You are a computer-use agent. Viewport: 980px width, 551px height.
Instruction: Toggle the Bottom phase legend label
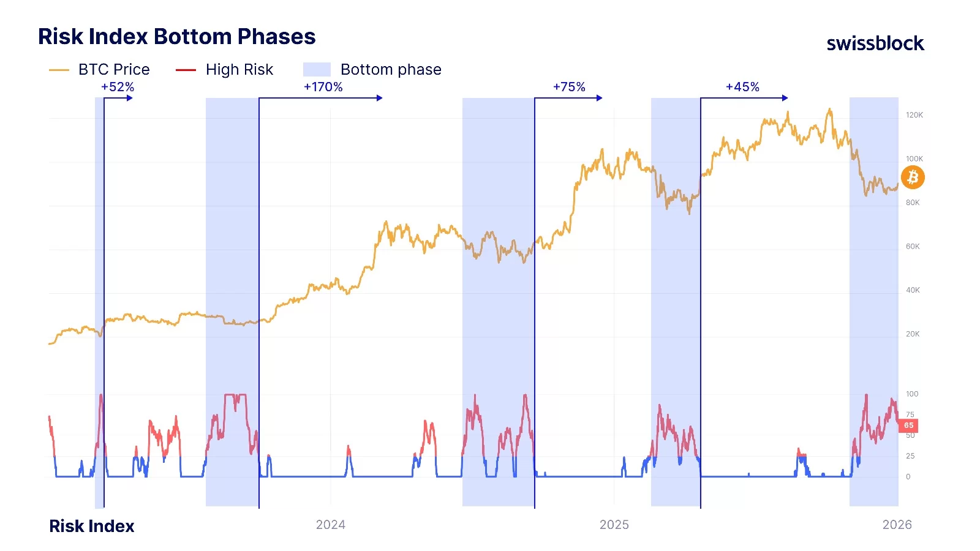391,70
